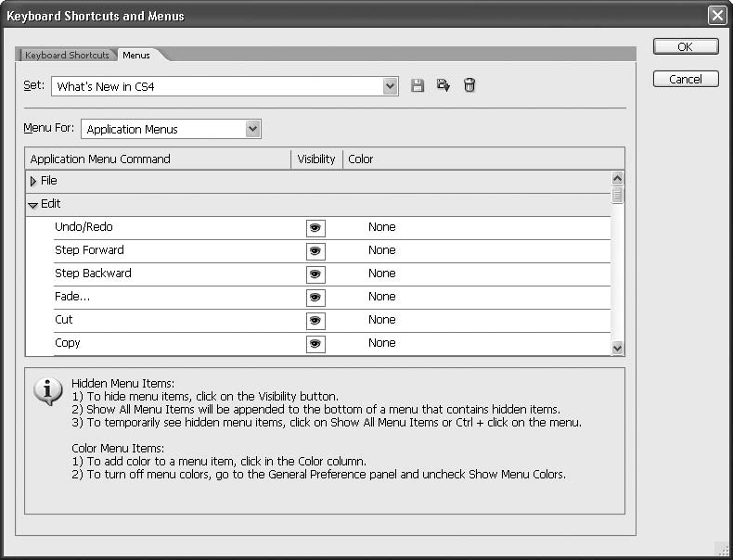Open the Menu For dropdown
This screenshot has width=733, height=560.
(252, 130)
